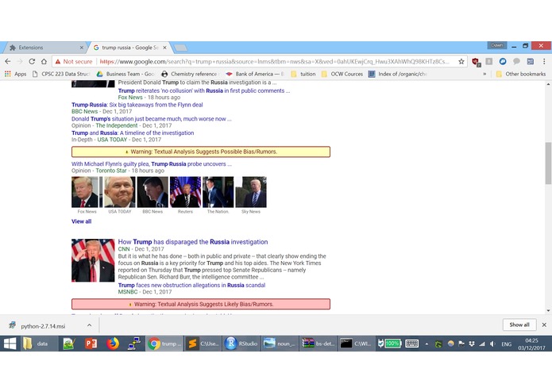552x392 pixels.
Task: Open the blue window-style extension icon
Action: 531,62
